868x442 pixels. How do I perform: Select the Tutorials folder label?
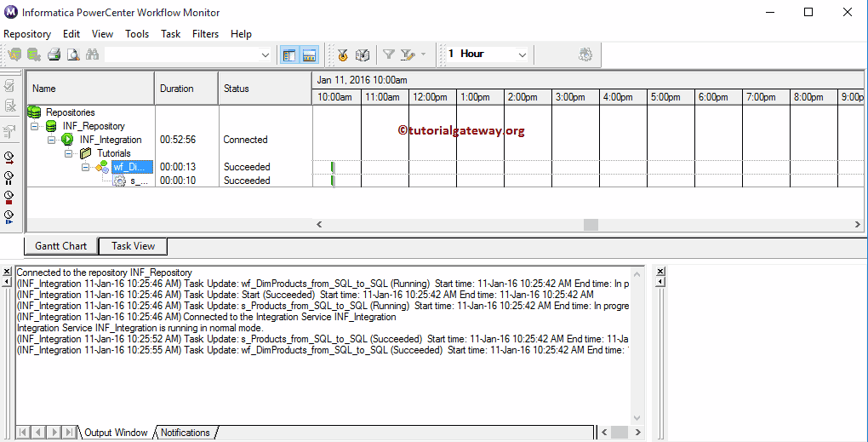tap(114, 153)
